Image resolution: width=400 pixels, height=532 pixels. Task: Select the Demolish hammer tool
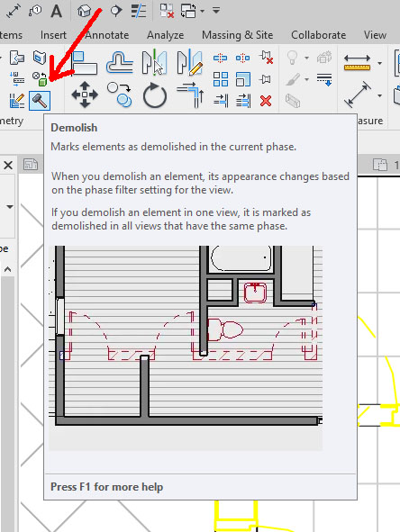click(40, 101)
